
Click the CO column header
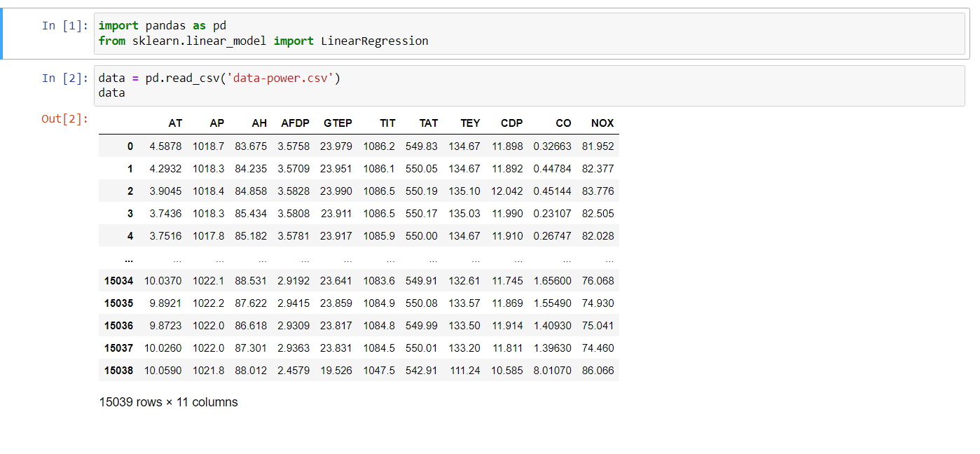point(563,123)
